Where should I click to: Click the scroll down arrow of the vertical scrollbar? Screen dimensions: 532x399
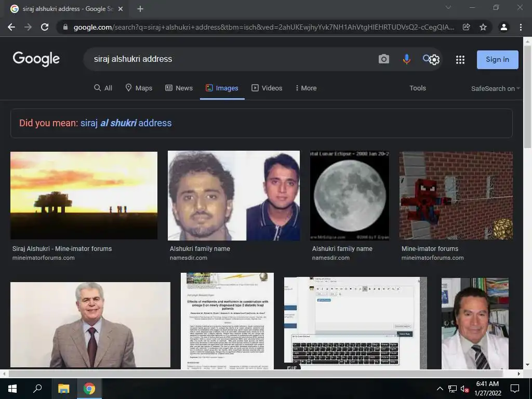click(527, 365)
